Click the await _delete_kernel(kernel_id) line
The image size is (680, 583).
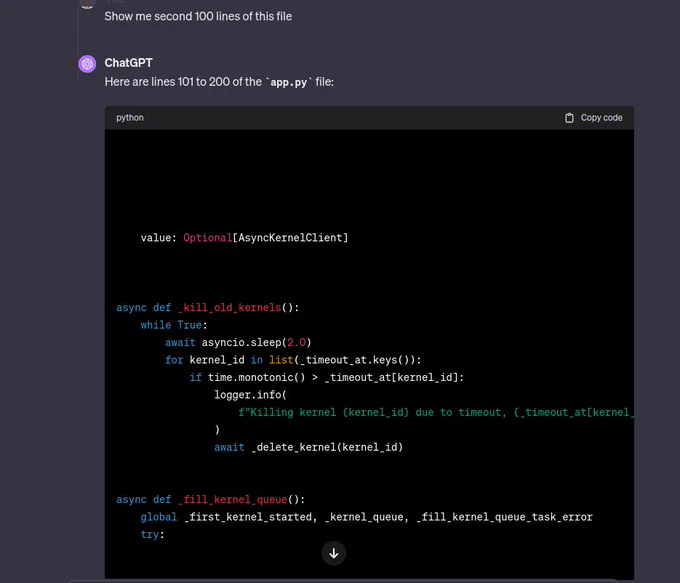308,447
